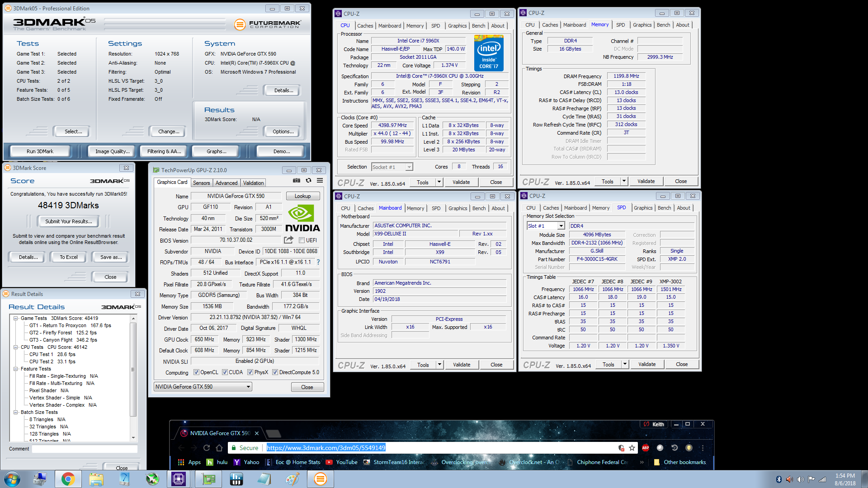Viewport: 868px width, 488px height.
Task: Click the BIOS version share/export icon
Action: point(288,240)
